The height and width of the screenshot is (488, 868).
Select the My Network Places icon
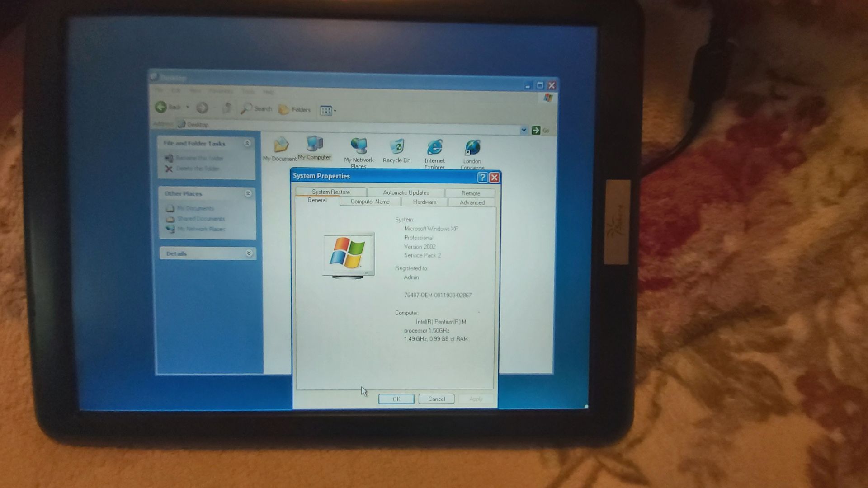point(359,146)
